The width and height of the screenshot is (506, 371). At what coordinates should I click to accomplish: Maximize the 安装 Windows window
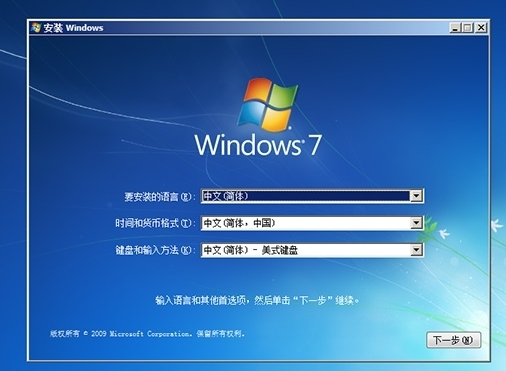pyautogui.click(x=467, y=28)
